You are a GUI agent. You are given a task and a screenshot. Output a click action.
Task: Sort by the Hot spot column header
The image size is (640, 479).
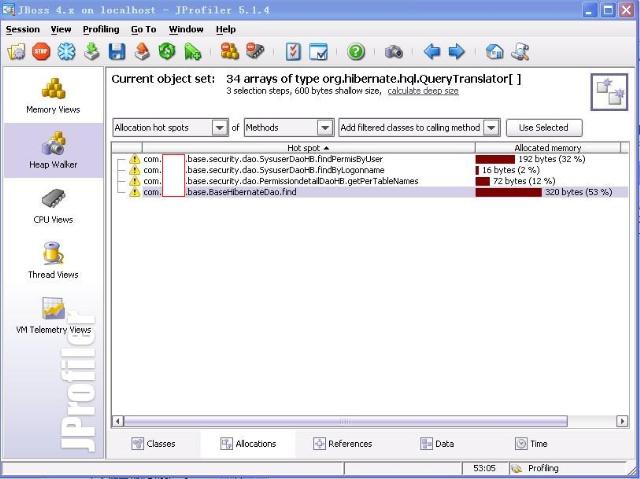tap(308, 148)
